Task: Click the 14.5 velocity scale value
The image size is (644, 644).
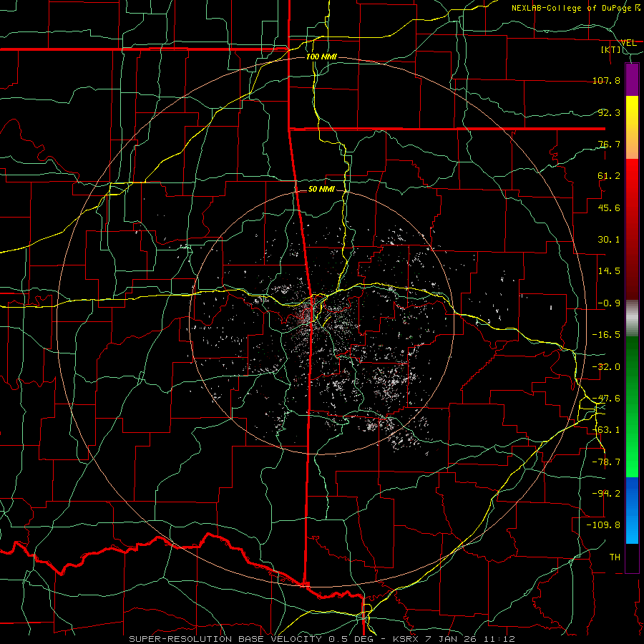Action: 609,271
